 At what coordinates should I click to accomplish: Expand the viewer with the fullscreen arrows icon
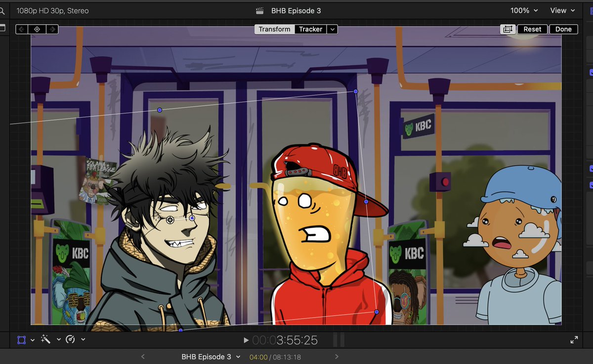click(574, 339)
